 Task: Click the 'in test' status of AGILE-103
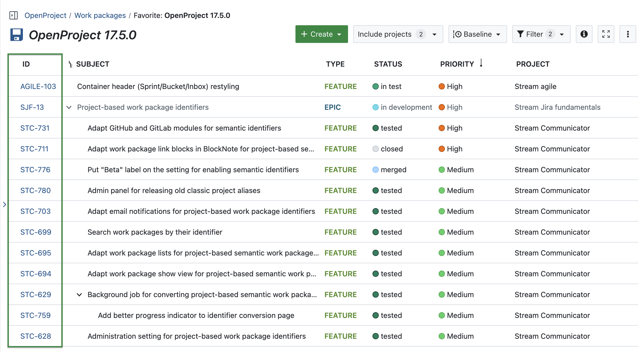387,86
